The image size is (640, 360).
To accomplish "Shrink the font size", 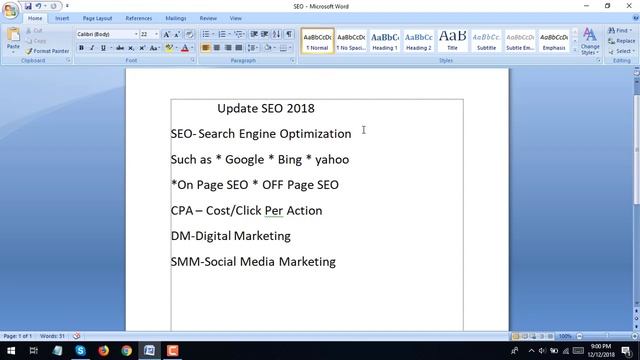I will [177, 35].
